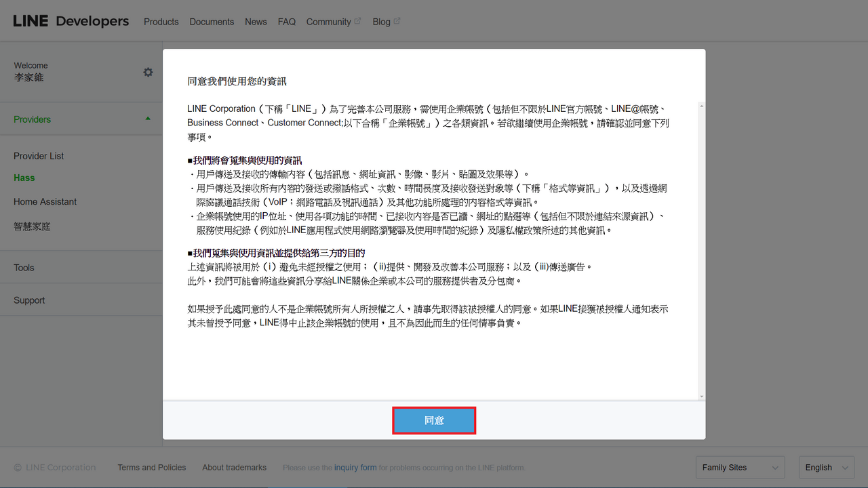Viewport: 868px width, 488px height.
Task: Select the Hass provider
Action: pos(24,178)
